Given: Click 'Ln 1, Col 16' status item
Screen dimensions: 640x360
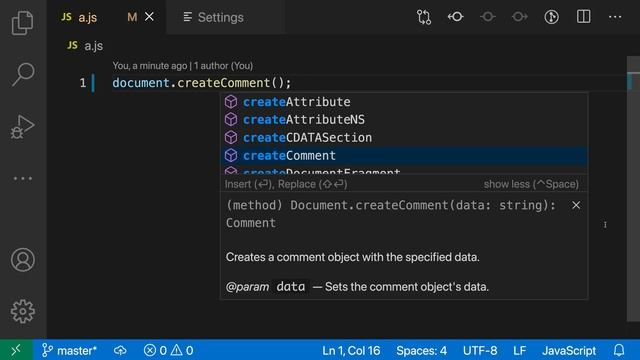Looking at the screenshot, I should tap(351, 351).
